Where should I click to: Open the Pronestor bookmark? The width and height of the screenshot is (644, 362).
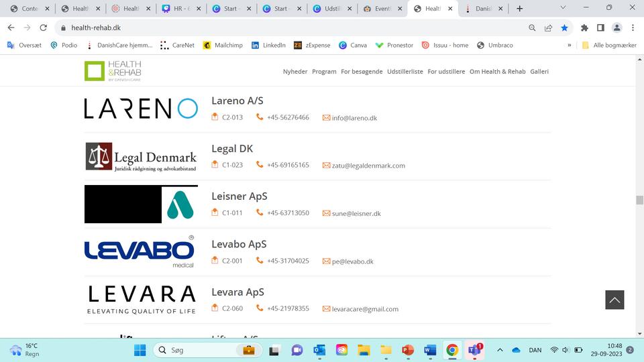394,45
